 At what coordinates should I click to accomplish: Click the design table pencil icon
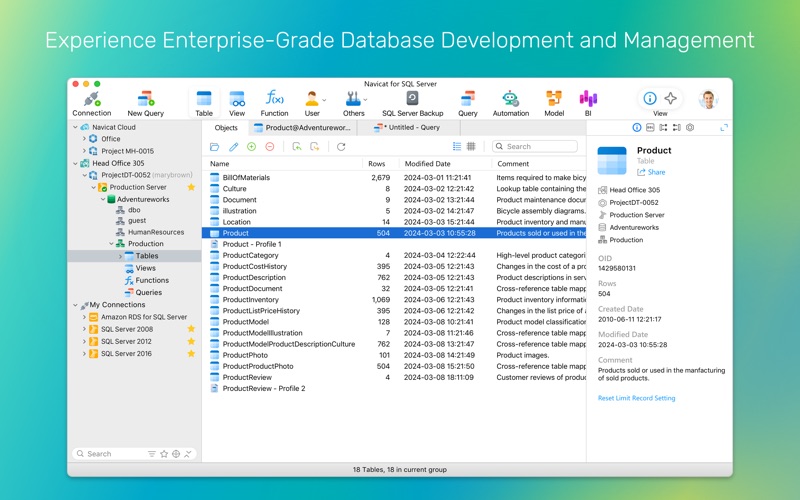click(233, 147)
